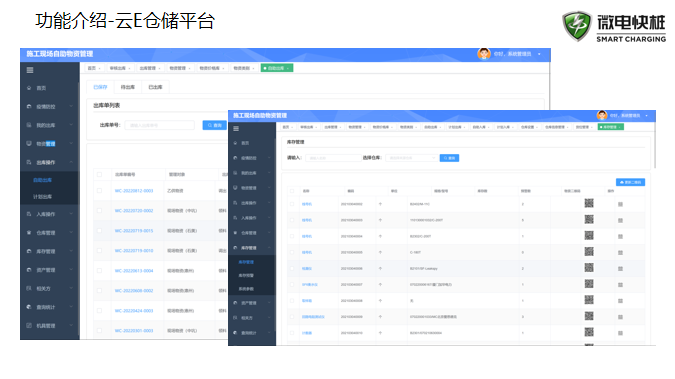Click operation icon in row 20210040008
This screenshot has height=379, width=675.
[x=620, y=301]
